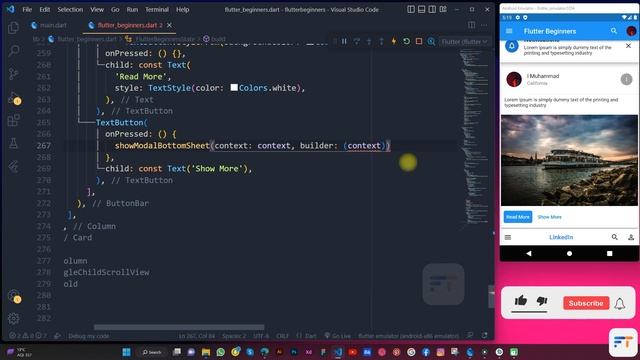This screenshot has height=360, width=640.
Task: Click the white Colors.white color swatch
Action: [x=234, y=87]
